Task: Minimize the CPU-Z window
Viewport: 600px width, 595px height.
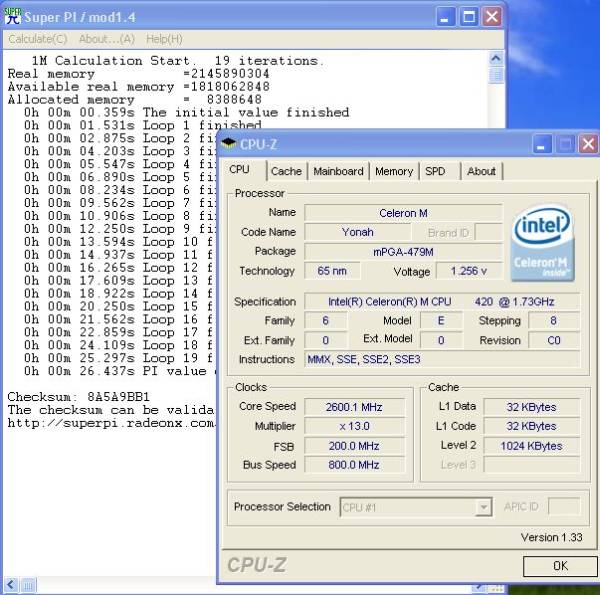Action: 541,144
